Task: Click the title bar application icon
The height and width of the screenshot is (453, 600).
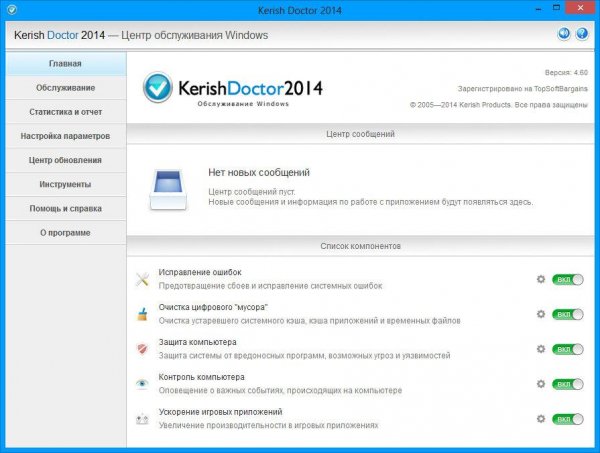Action: click(x=12, y=10)
